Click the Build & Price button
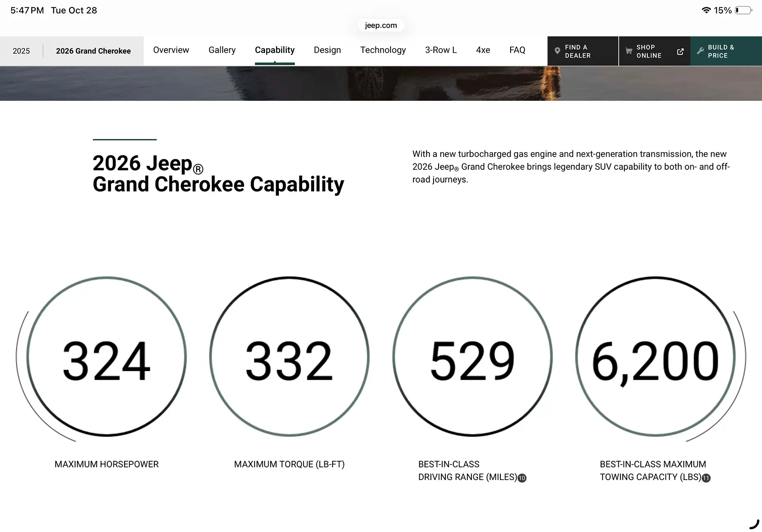The image size is (762, 532). click(726, 51)
